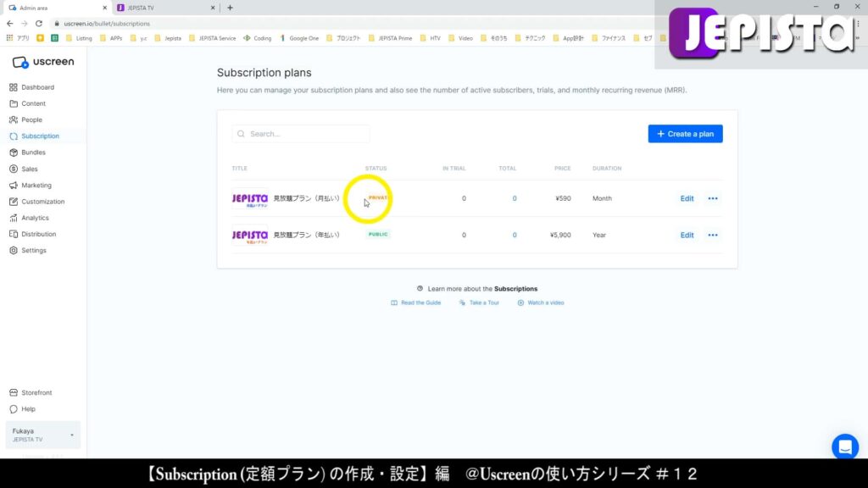The image size is (868, 488).
Task: Click the browser back arrow
Action: [x=10, y=24]
